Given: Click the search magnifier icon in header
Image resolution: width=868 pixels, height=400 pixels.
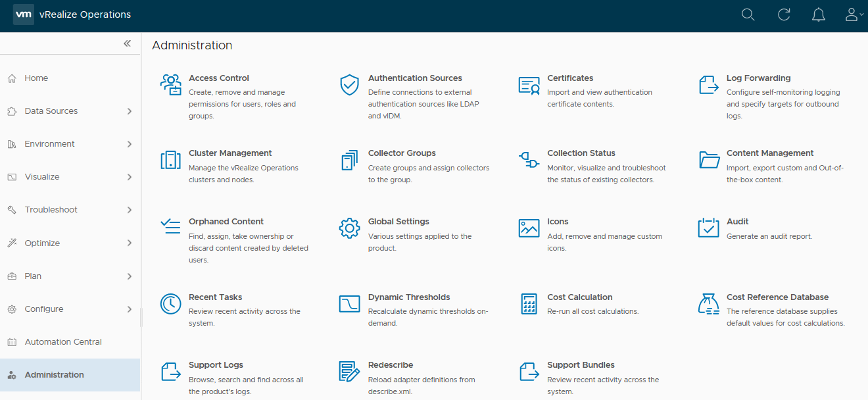Looking at the screenshot, I should click(x=748, y=14).
